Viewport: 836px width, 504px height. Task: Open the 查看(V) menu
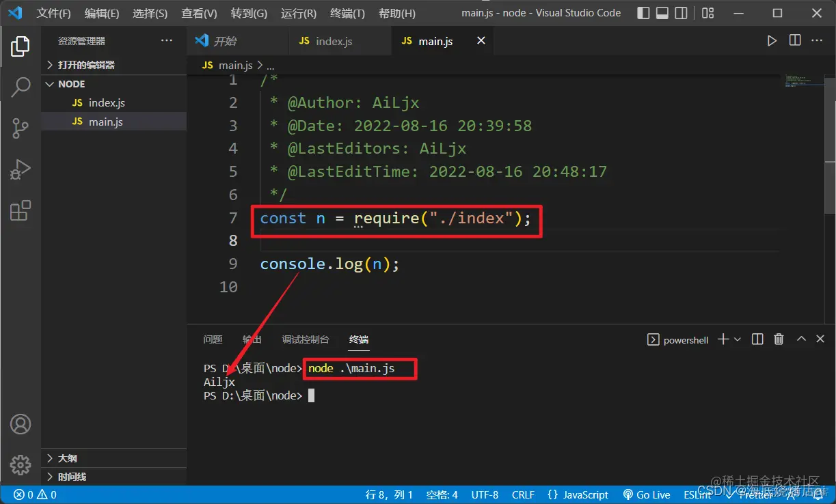[199, 13]
